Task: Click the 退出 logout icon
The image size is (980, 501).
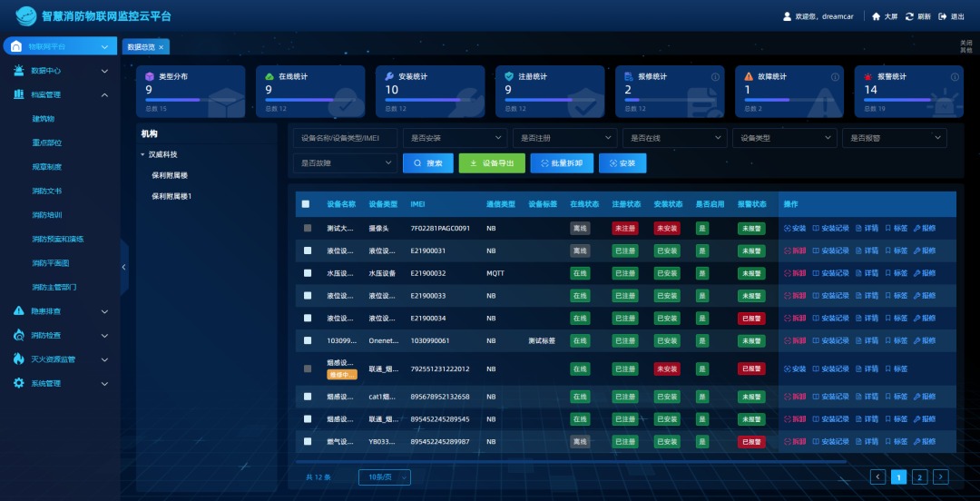Action: click(943, 16)
